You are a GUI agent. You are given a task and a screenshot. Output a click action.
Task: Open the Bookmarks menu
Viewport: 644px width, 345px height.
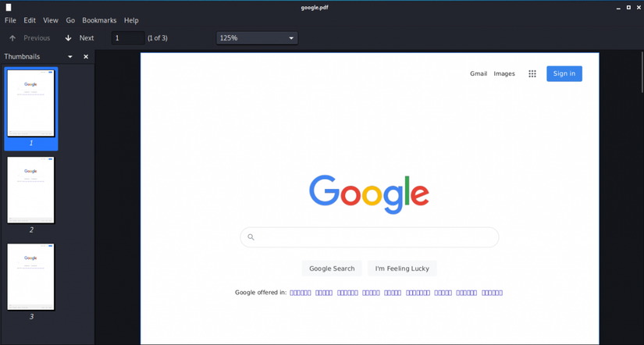coord(99,20)
